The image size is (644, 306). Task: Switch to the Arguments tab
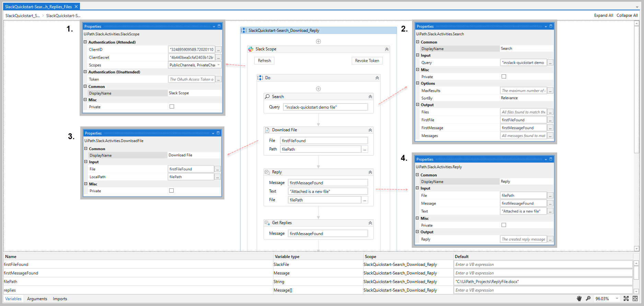[37, 299]
